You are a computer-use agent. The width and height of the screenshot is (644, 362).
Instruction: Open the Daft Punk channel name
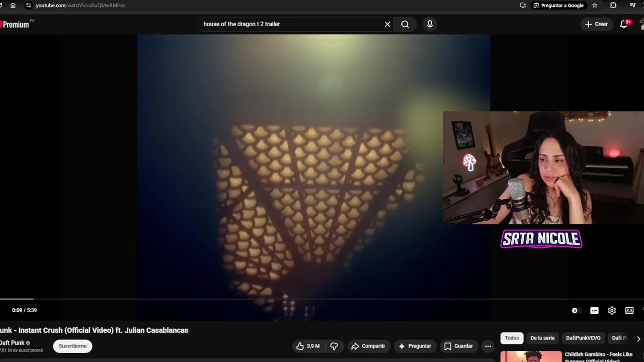click(12, 343)
